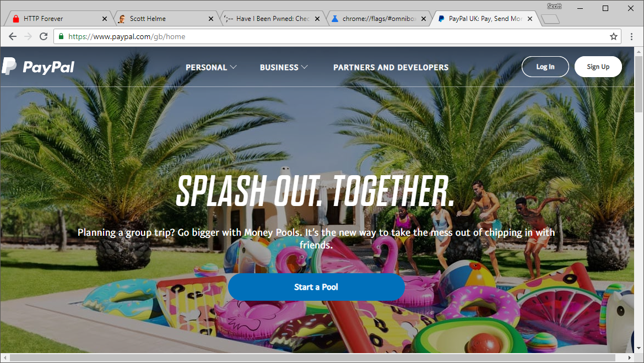644x363 pixels.
Task: Switch to Have I Been Pwned tab
Action: [x=273, y=19]
